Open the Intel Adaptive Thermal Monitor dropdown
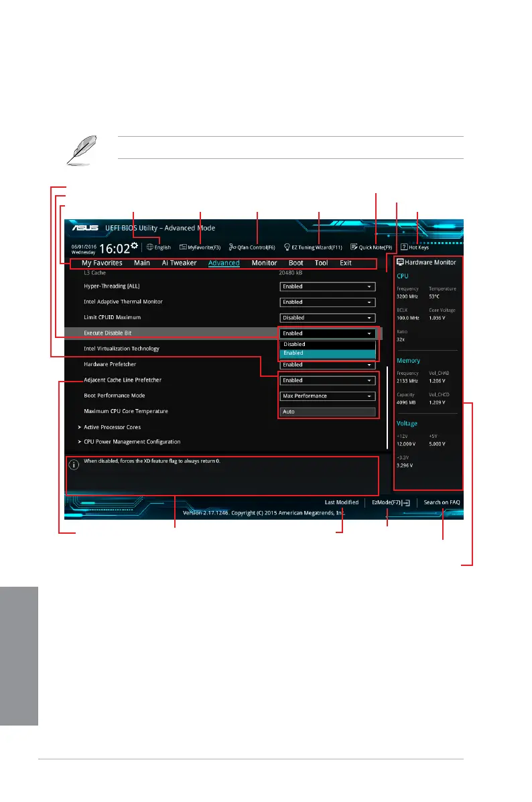 328,302
